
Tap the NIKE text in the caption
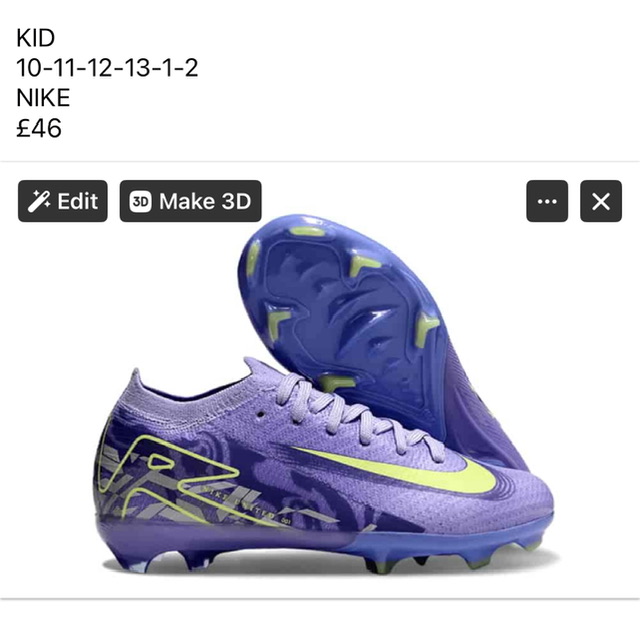click(x=43, y=98)
